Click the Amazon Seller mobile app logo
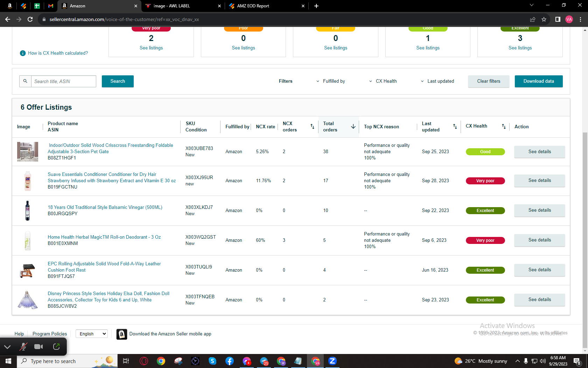 click(x=121, y=334)
